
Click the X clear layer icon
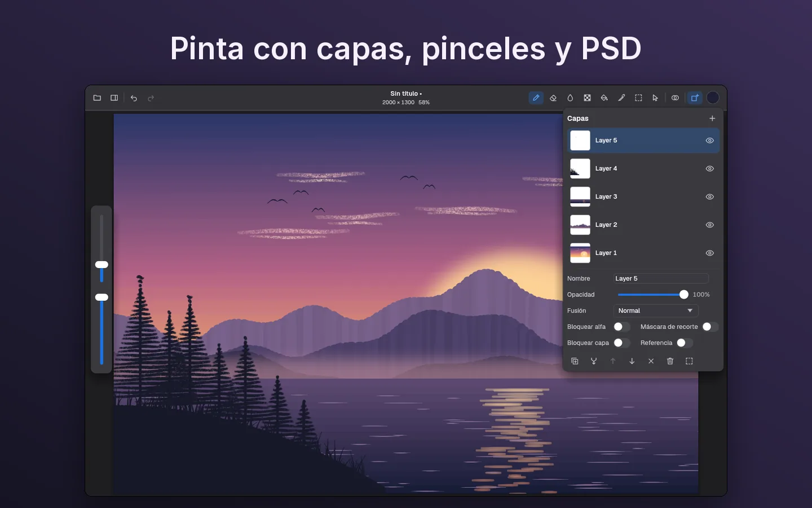point(651,361)
